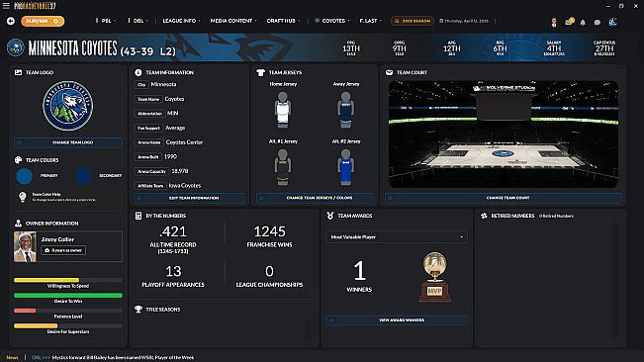
Task: Click the RPG 6TH stat
Action: point(500,48)
